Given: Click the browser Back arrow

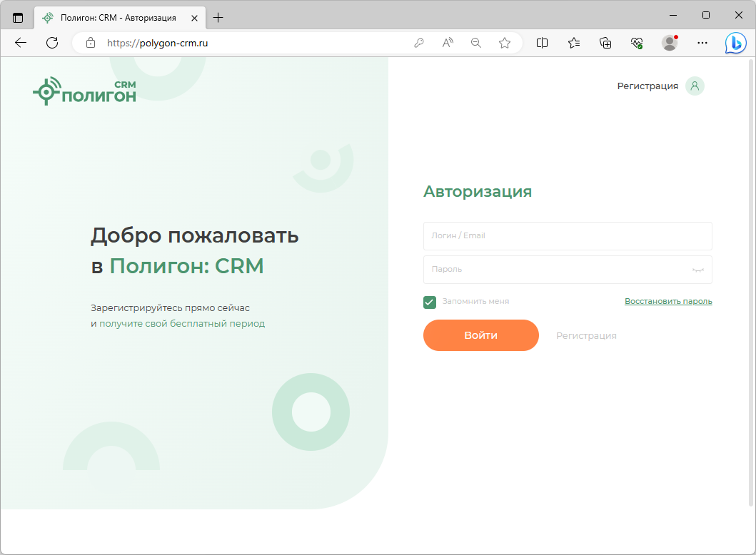Looking at the screenshot, I should [21, 43].
